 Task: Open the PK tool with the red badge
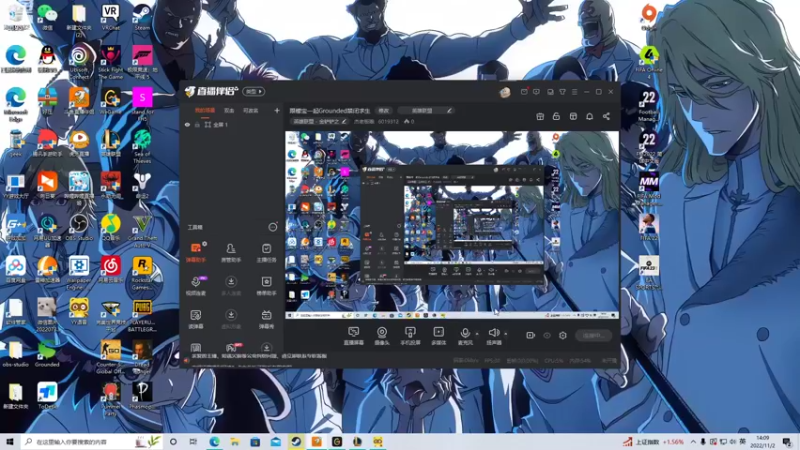tap(231, 348)
